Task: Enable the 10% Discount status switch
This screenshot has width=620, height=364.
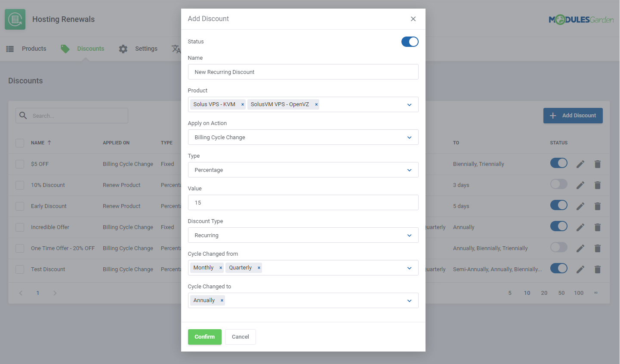Action: coord(559,184)
